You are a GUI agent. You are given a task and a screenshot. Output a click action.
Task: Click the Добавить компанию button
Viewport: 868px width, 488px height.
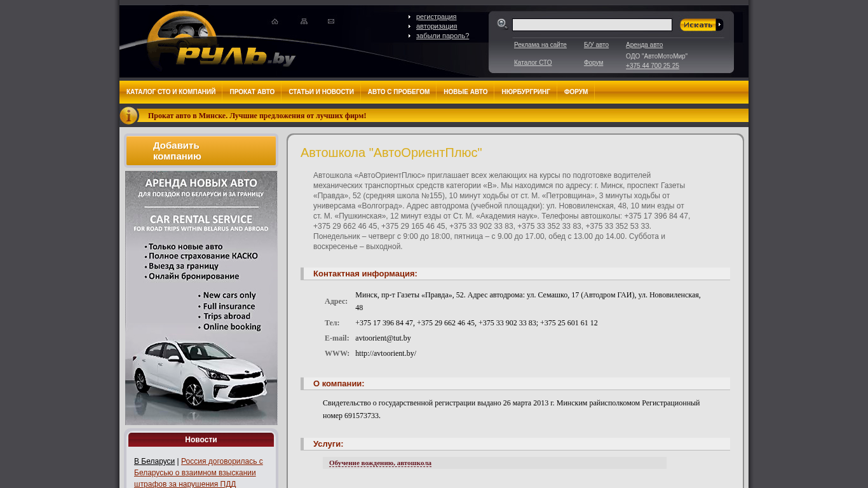point(201,151)
